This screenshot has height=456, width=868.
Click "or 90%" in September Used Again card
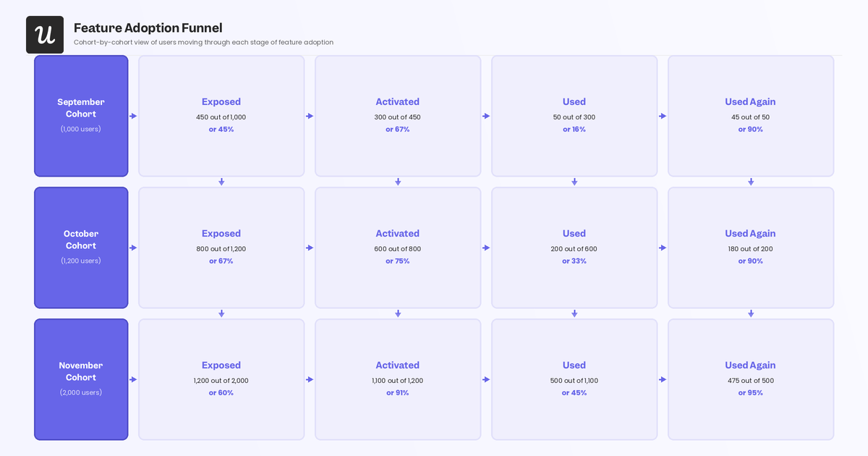(x=751, y=130)
